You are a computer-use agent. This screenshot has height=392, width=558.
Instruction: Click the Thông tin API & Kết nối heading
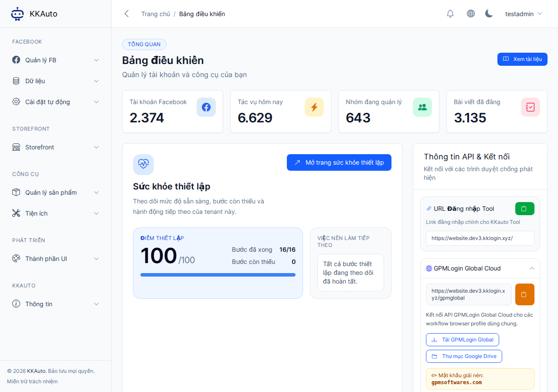pos(467,157)
